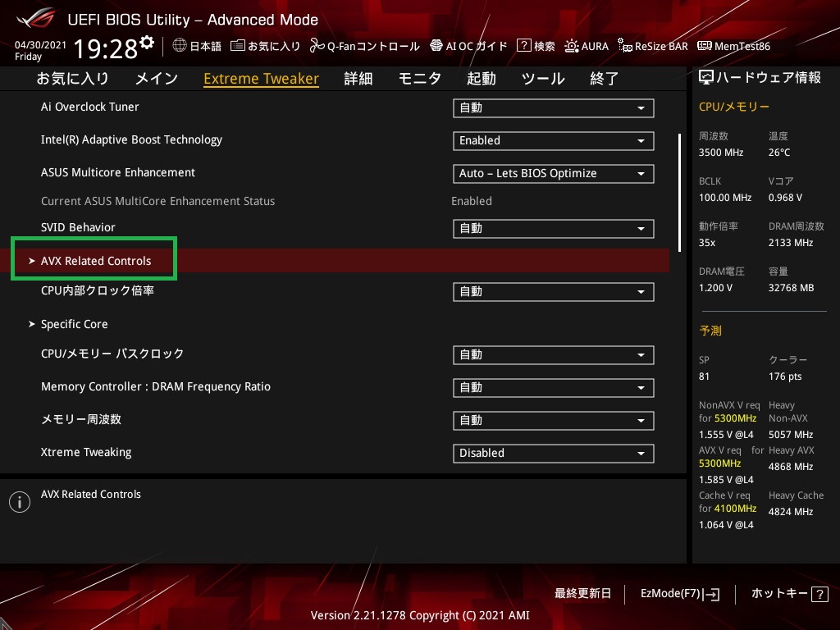Click the hardware info monitor icon
Viewport: 840px width, 630px height.
click(706, 78)
